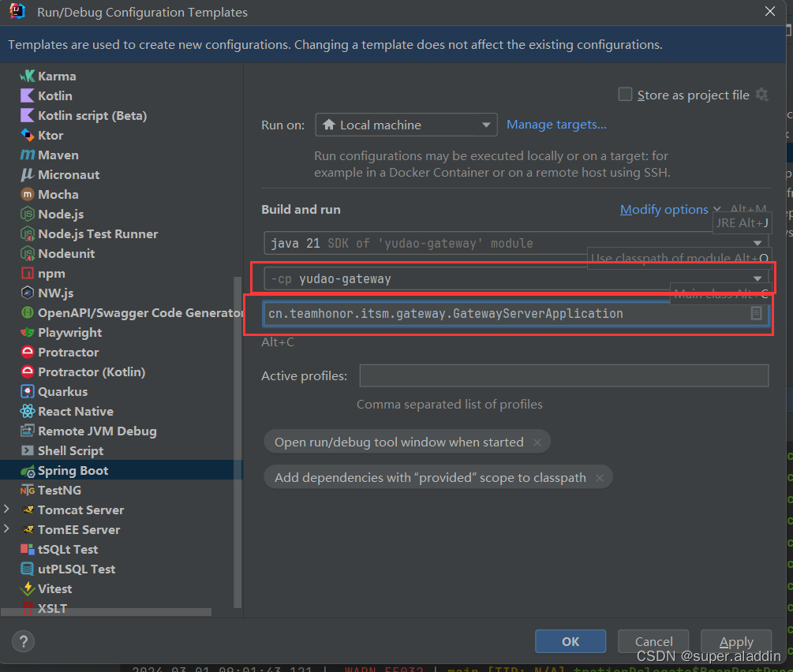Image resolution: width=793 pixels, height=672 pixels.
Task: Click the template list horizontal scrollbar
Action: click(107, 612)
